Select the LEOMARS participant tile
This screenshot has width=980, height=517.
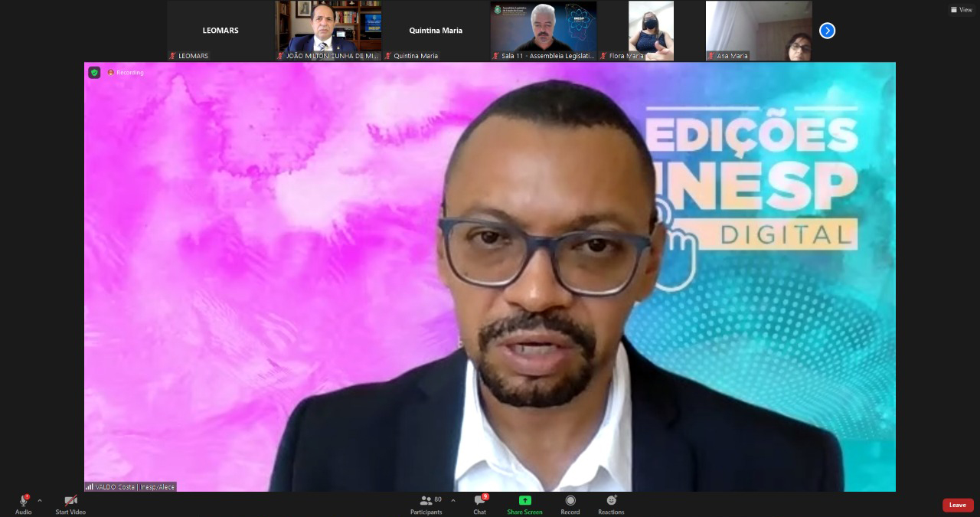(220, 31)
